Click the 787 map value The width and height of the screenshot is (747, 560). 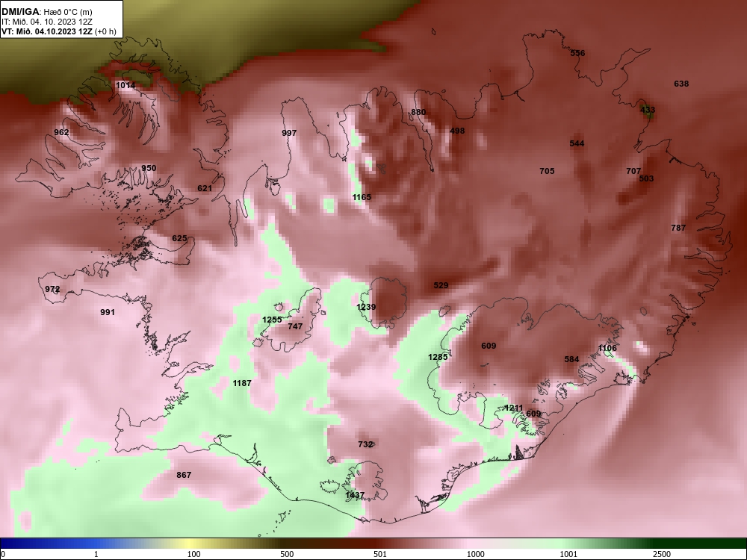click(x=678, y=228)
